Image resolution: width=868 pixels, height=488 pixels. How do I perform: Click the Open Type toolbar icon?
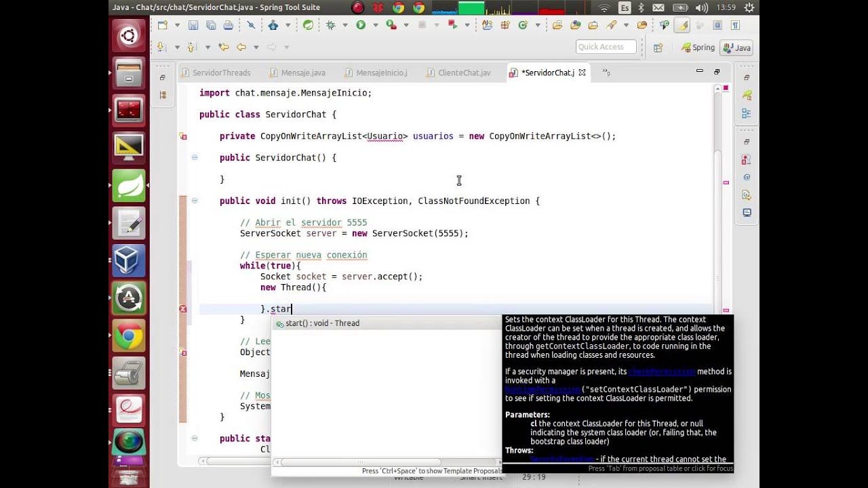tap(557, 25)
